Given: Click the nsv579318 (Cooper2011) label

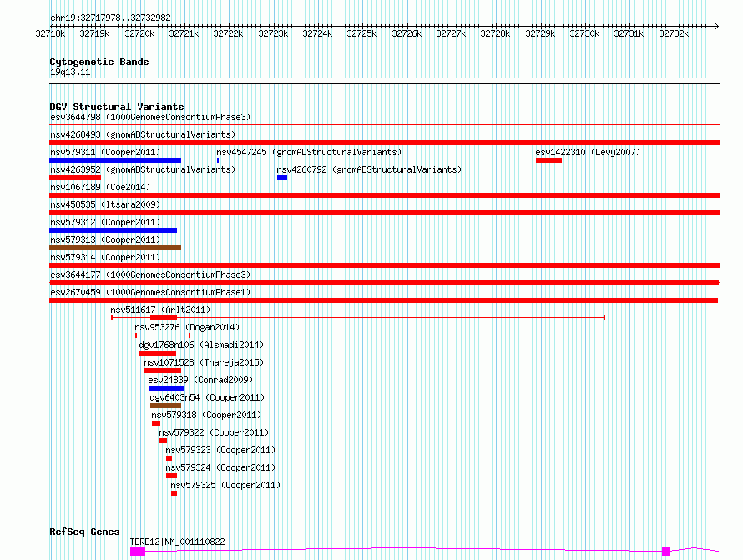Looking at the screenshot, I should coord(206,415).
